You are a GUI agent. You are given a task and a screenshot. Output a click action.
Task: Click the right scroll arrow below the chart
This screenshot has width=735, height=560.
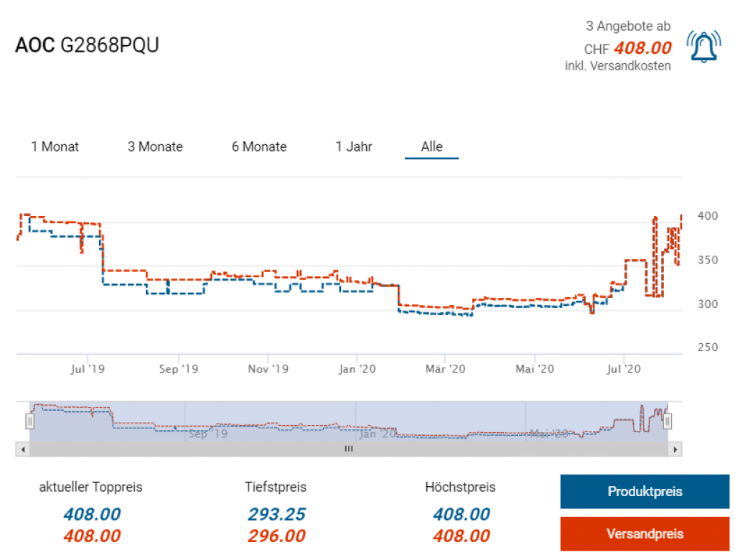tap(674, 449)
